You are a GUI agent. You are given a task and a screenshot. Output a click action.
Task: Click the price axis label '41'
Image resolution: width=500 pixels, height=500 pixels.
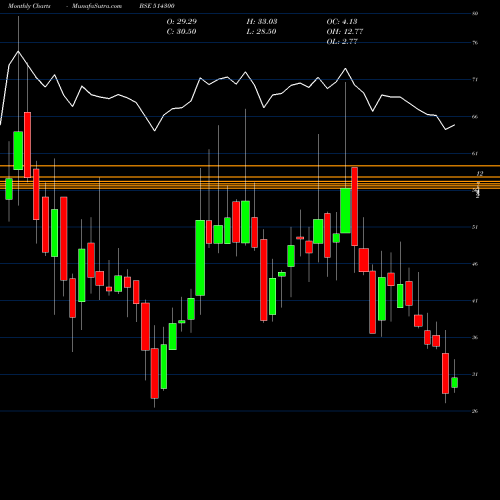coord(475,301)
